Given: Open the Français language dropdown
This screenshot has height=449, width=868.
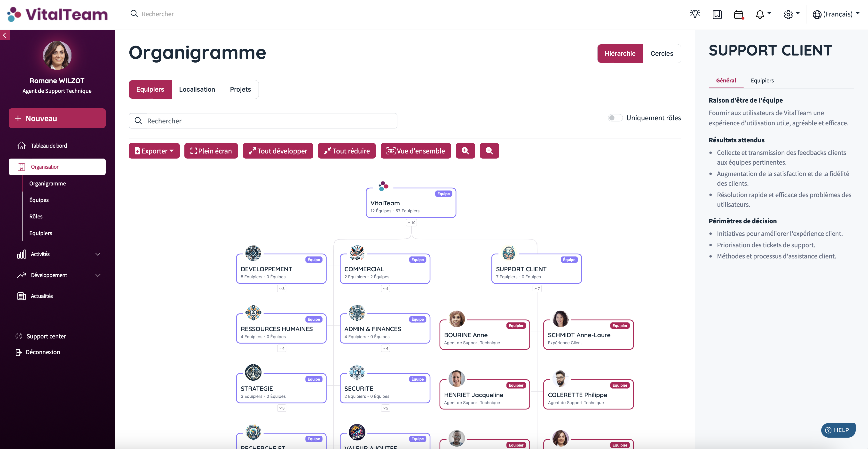Looking at the screenshot, I should tap(836, 14).
